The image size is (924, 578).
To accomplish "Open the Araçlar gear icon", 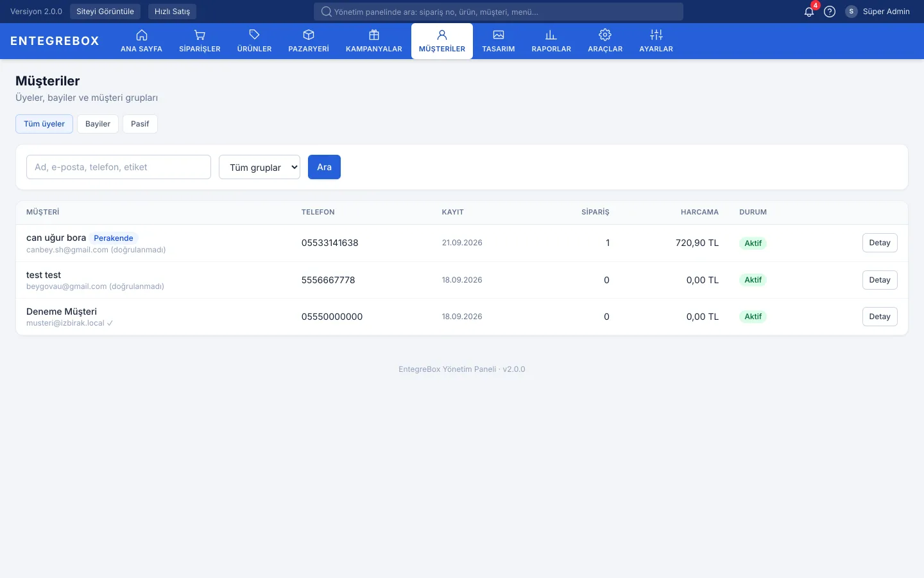I will coord(605,35).
